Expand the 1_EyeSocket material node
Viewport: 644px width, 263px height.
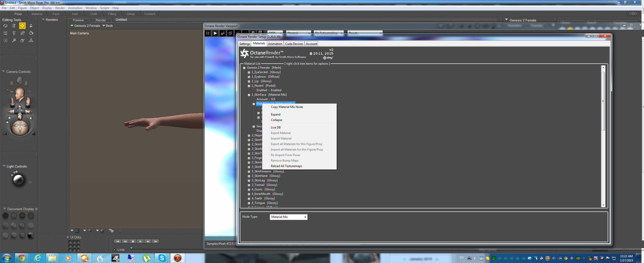(x=249, y=72)
